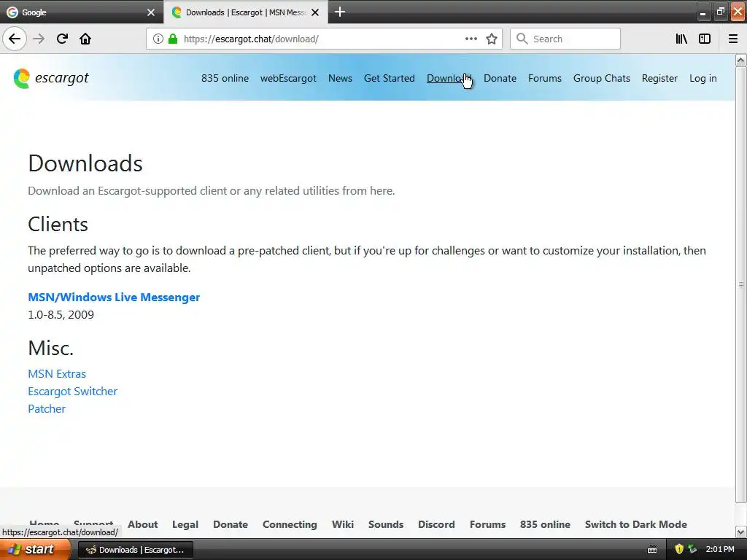
Task: Click the magnifier icon in the search box
Action: pyautogui.click(x=522, y=39)
